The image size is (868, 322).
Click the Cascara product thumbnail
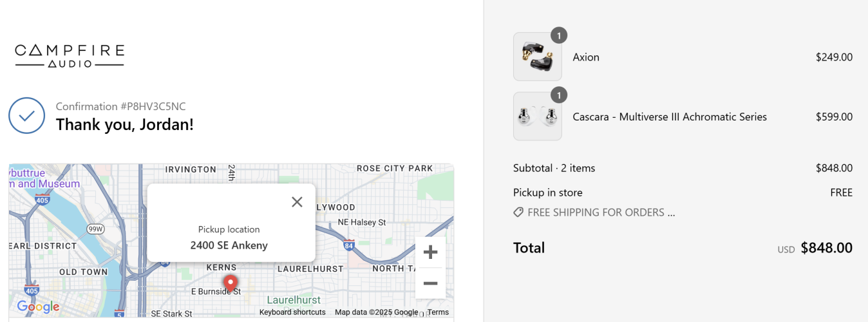[538, 116]
